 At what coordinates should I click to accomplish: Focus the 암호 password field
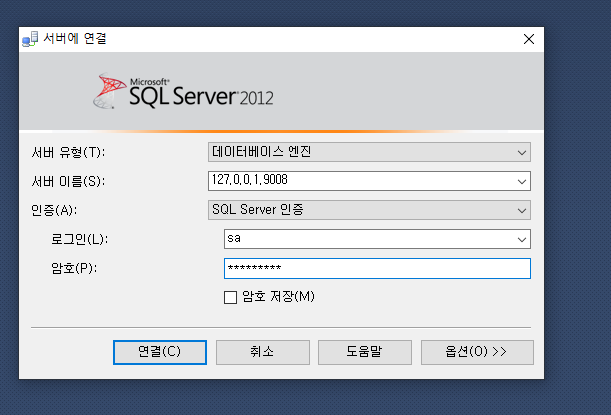tap(377, 268)
